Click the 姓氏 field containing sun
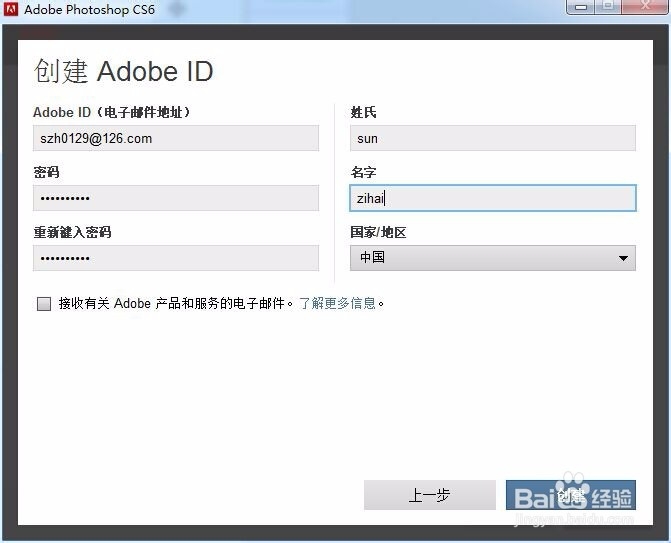 493,138
